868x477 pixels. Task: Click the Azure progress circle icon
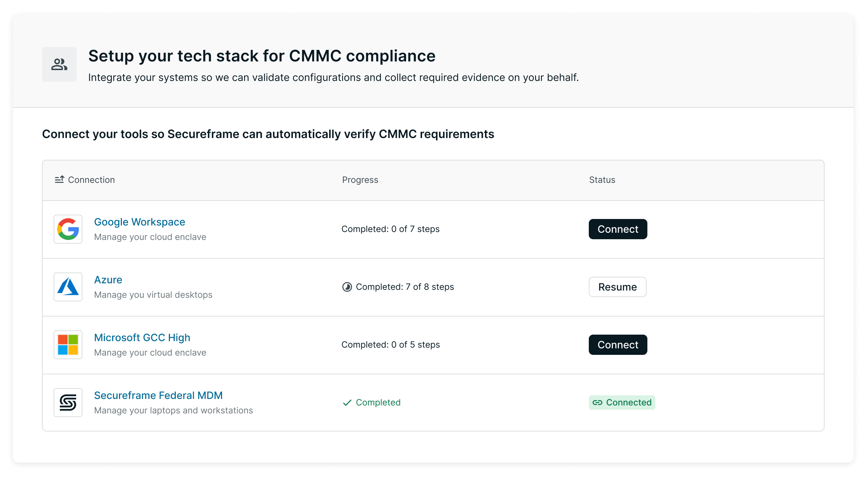pyautogui.click(x=347, y=287)
